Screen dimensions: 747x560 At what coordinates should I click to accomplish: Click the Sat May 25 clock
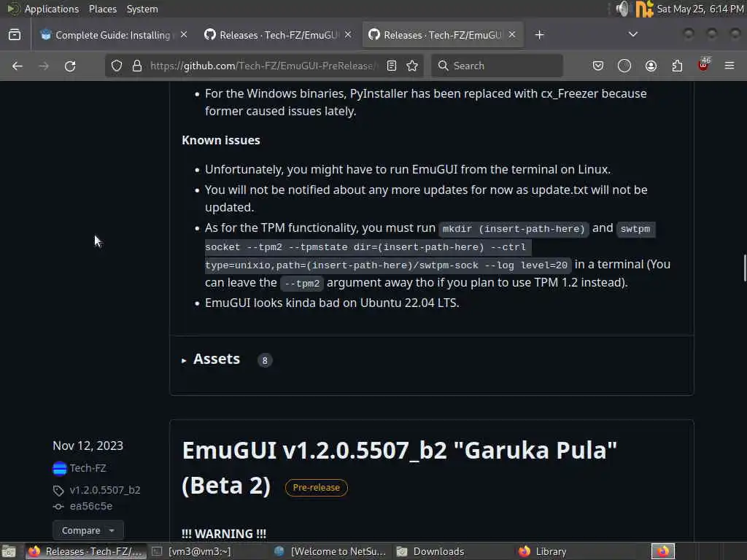700,9
